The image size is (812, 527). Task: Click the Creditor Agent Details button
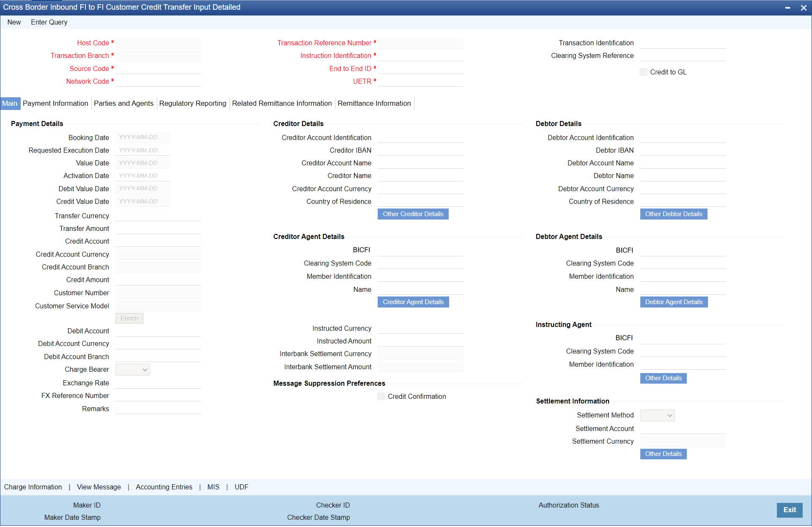pyautogui.click(x=413, y=302)
